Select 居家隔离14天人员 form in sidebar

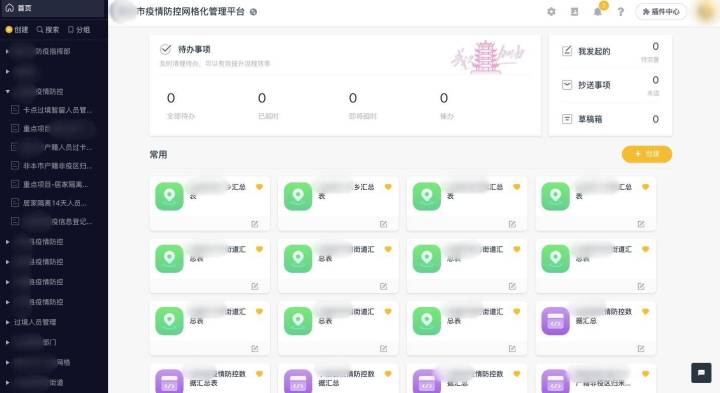[x=54, y=203]
